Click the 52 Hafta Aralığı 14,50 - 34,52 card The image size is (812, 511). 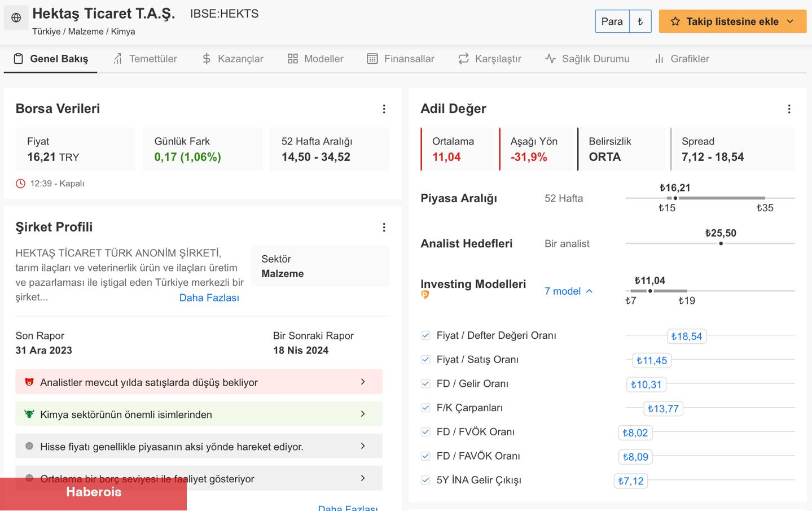pyautogui.click(x=330, y=149)
